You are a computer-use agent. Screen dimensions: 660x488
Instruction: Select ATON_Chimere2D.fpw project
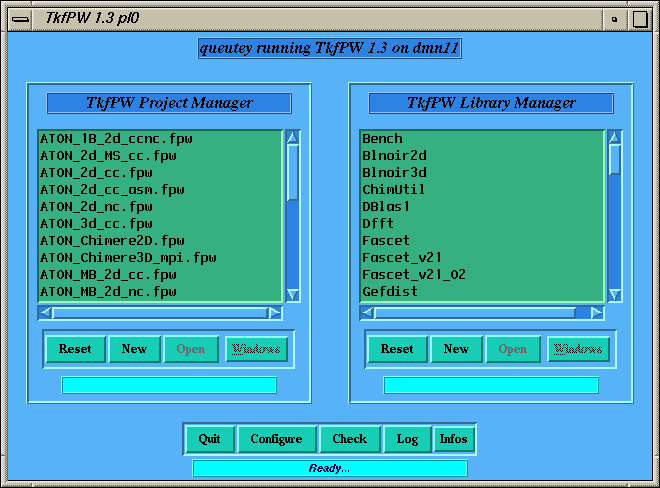point(160,240)
